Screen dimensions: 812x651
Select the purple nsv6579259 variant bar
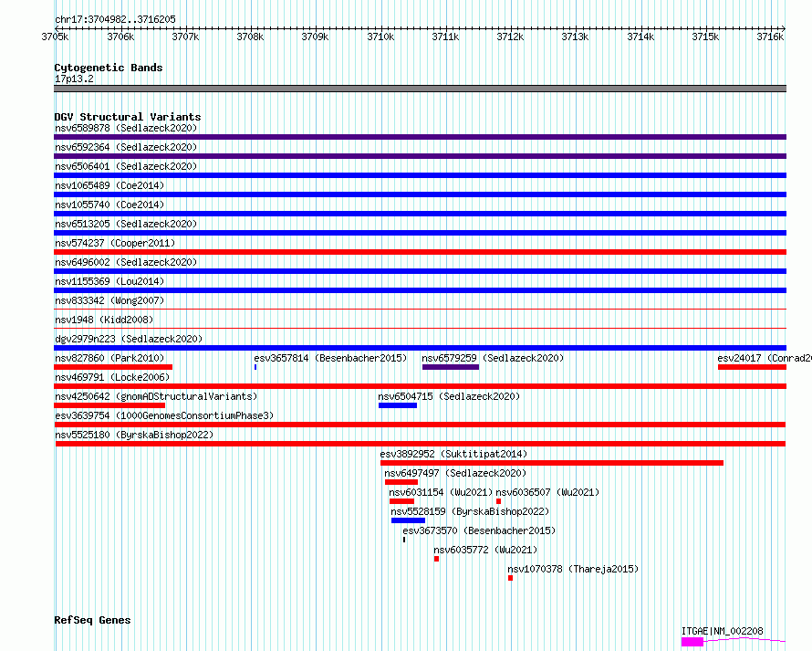pos(451,367)
